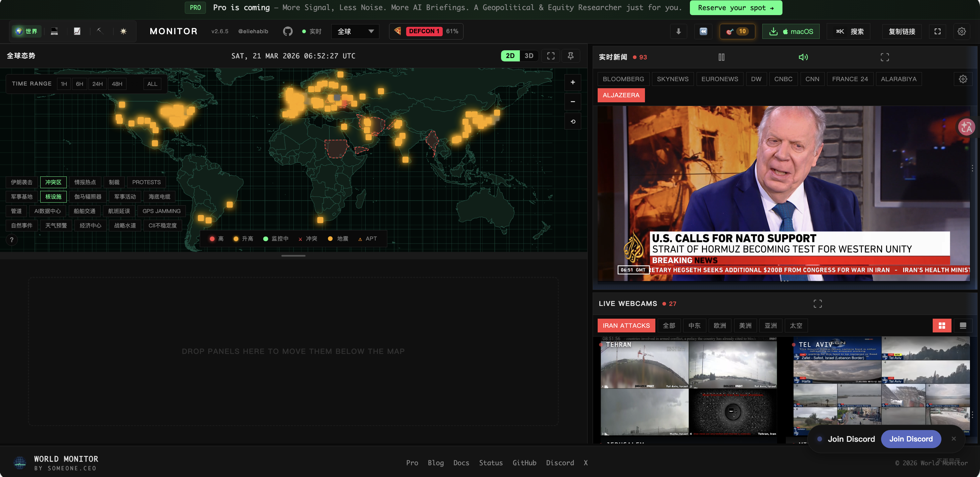Viewport: 980px width, 477px height.
Task: Zoom in on the world map
Action: [x=573, y=82]
